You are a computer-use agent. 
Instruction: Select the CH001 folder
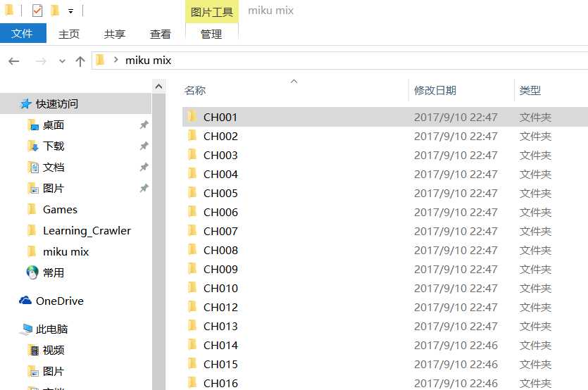[385, 117]
